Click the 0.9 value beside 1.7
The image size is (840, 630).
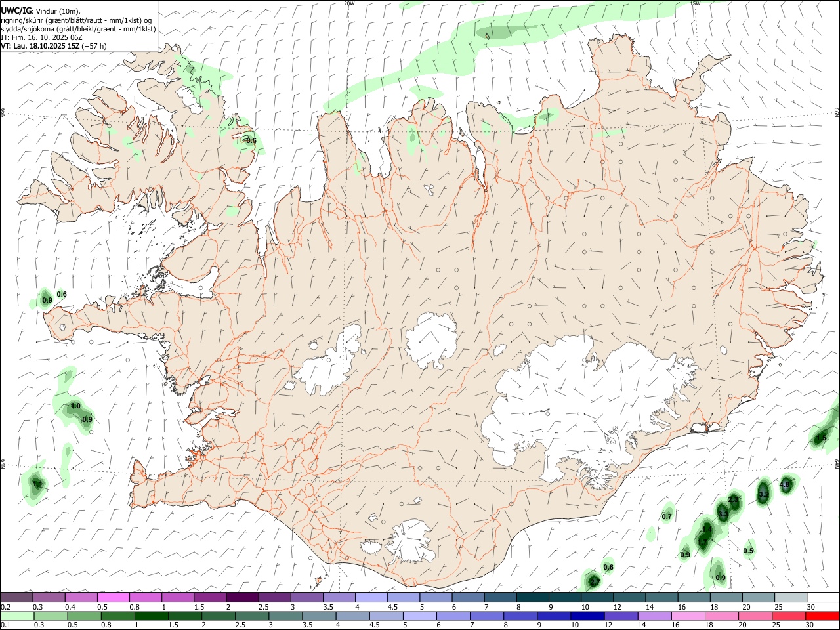pyautogui.click(x=685, y=555)
